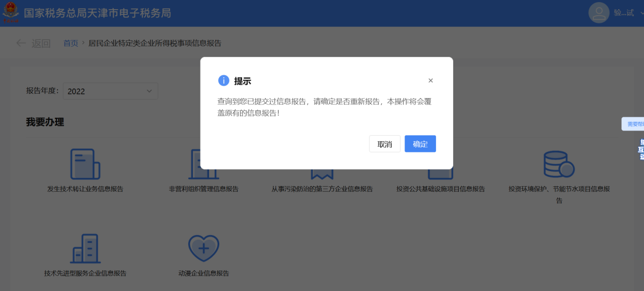Confirm the dialog with 确定
The width and height of the screenshot is (644, 291).
tap(420, 144)
